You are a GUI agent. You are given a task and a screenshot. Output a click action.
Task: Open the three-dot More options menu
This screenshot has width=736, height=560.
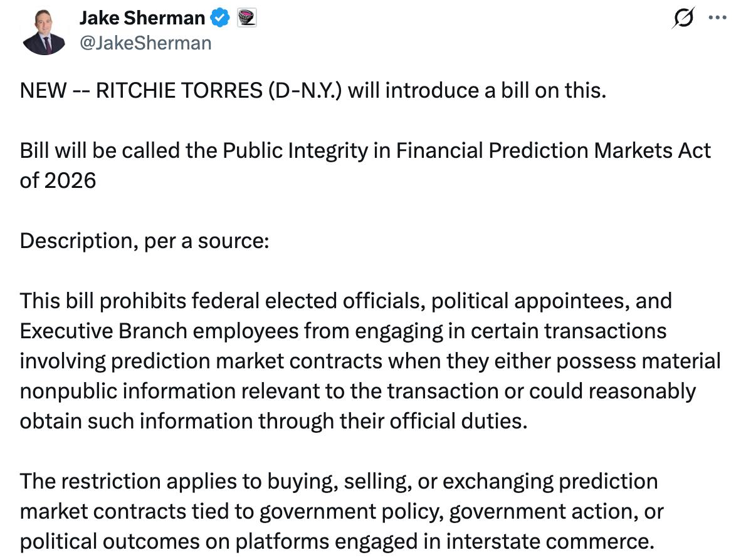(x=717, y=18)
